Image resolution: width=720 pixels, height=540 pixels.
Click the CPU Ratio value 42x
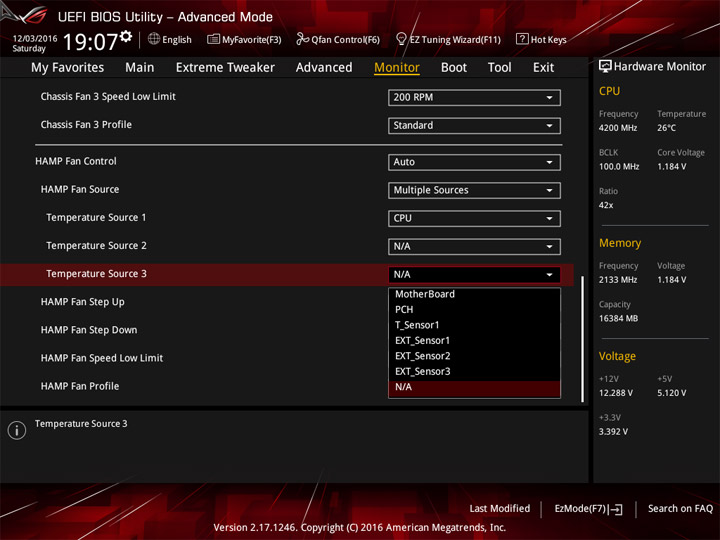[x=606, y=205]
